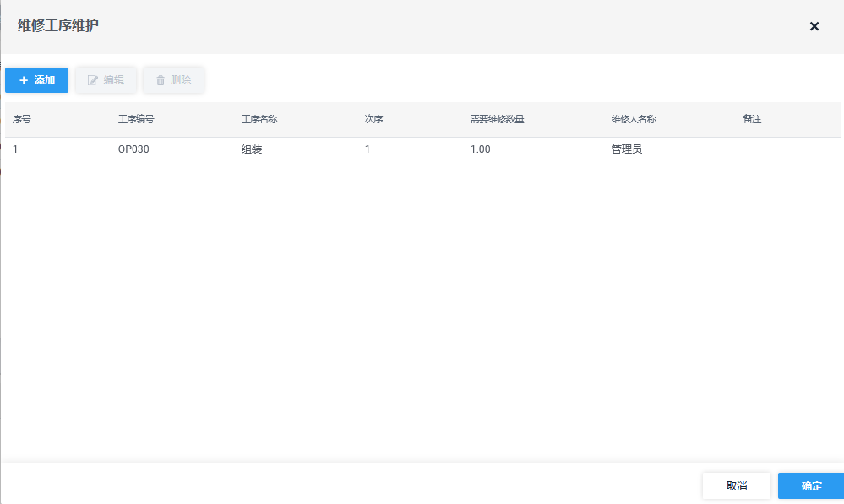
Task: Select the OP030 process code cell
Action: point(133,149)
